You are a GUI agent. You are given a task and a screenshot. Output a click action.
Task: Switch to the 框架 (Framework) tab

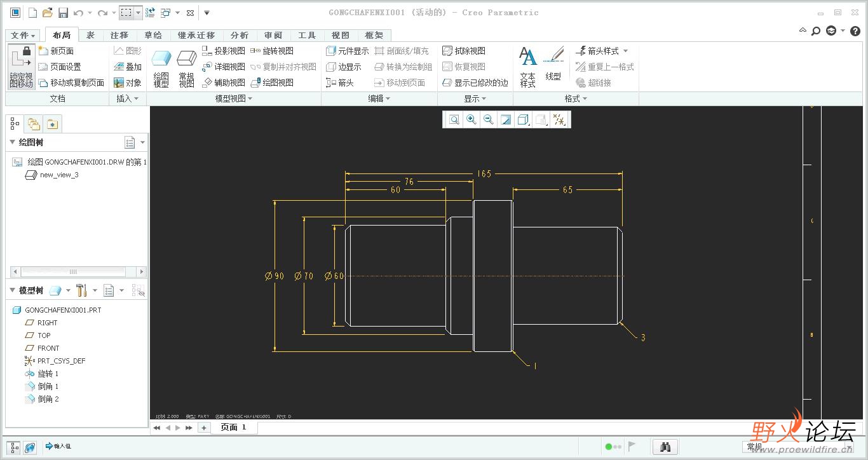point(374,36)
